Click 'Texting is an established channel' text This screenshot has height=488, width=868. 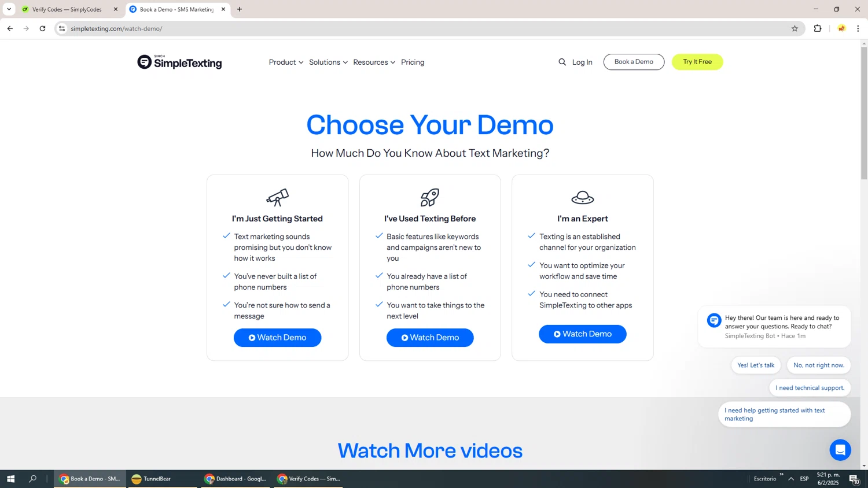pyautogui.click(x=587, y=242)
